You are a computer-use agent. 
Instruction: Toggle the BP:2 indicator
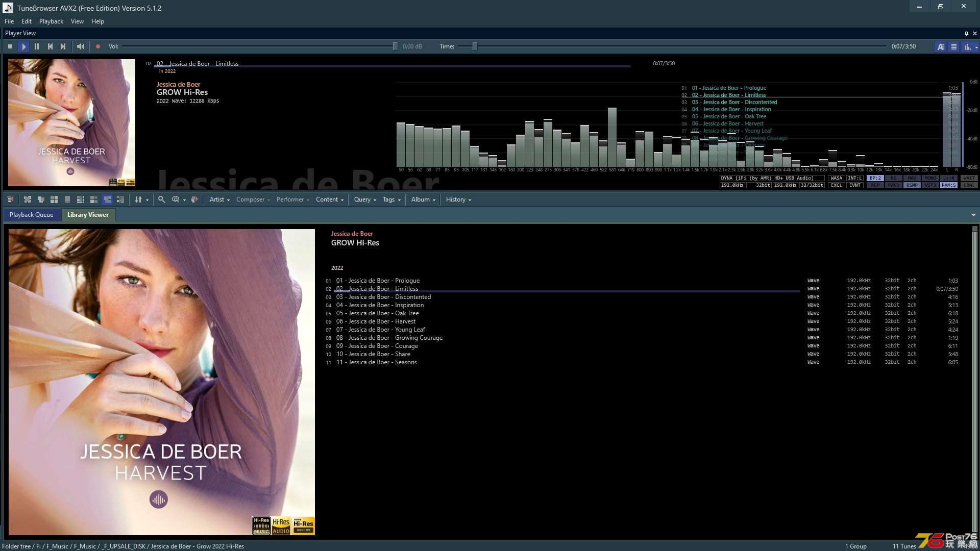tap(875, 178)
